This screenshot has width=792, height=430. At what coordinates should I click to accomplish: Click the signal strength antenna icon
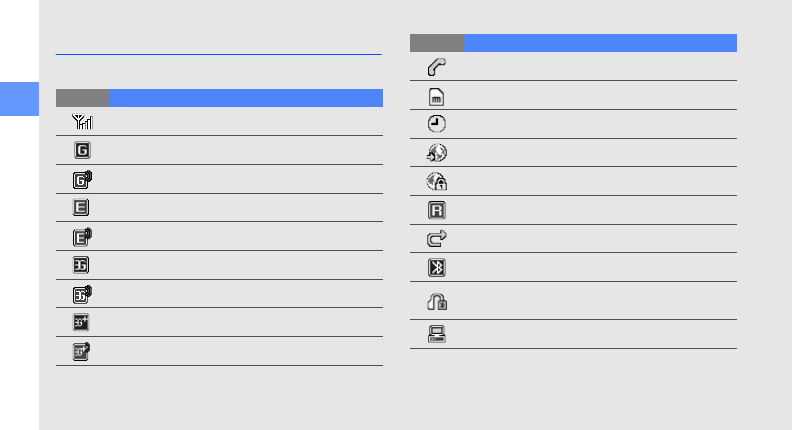[x=82, y=121]
